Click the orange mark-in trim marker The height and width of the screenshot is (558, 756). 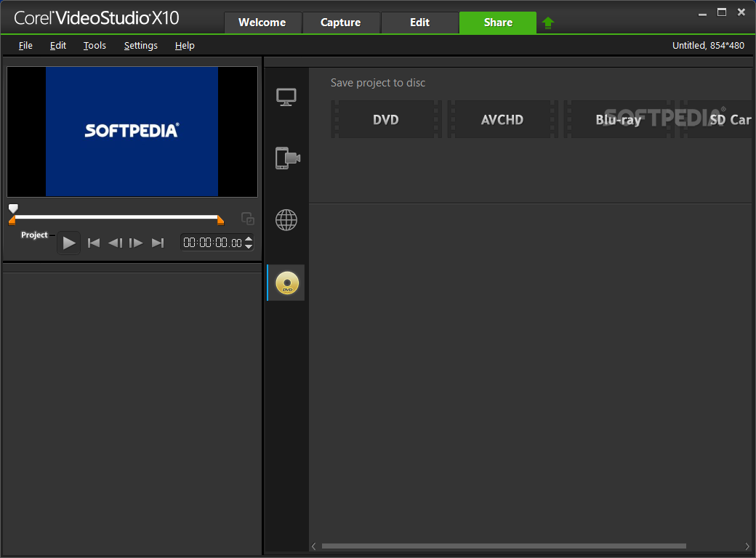click(12, 221)
